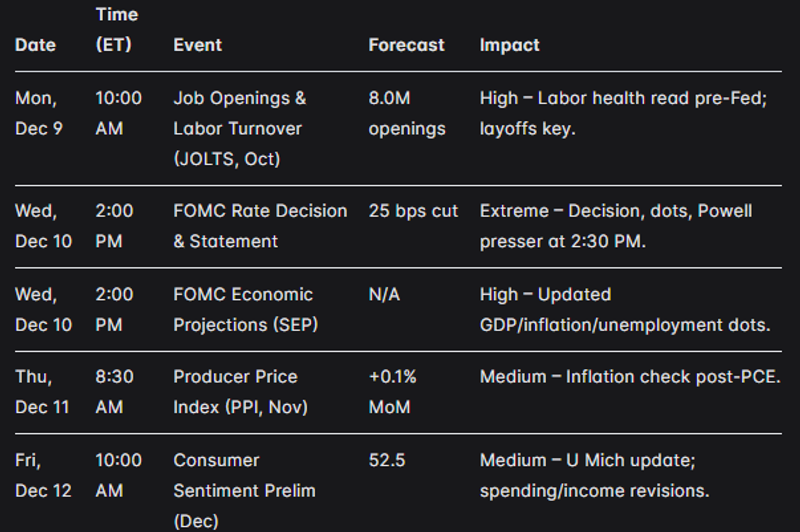The width and height of the screenshot is (800, 532).
Task: Click the Time (ET) column header
Action: point(117,30)
